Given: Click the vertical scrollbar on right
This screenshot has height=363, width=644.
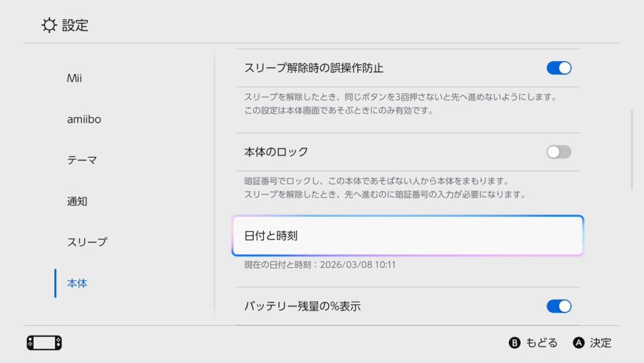Looking at the screenshot, I should point(632,151).
